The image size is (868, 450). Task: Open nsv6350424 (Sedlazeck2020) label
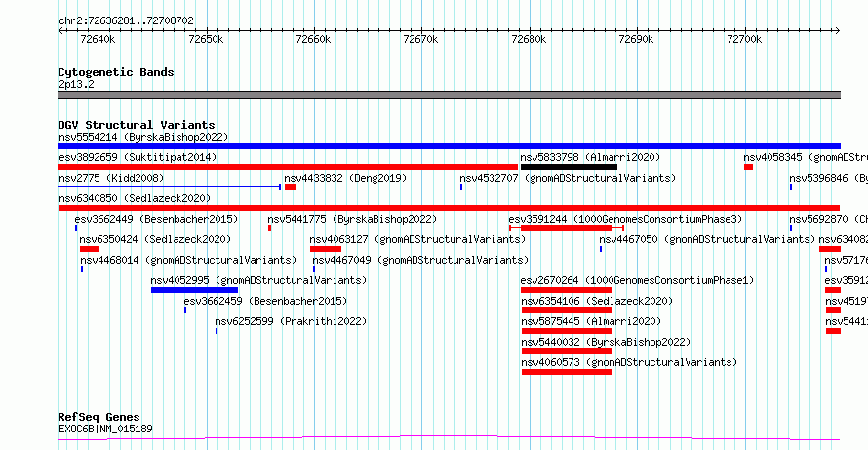tap(155, 239)
